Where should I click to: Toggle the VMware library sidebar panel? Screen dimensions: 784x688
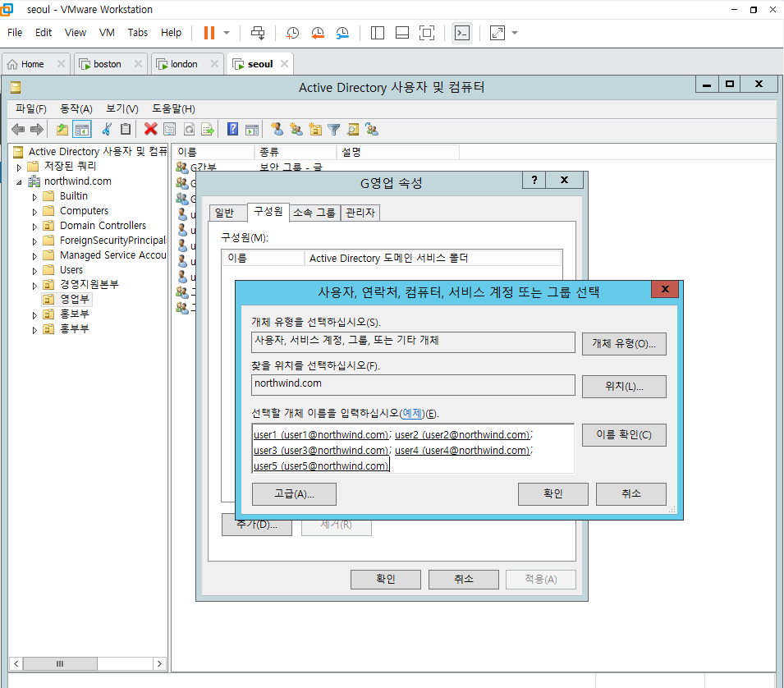[378, 33]
